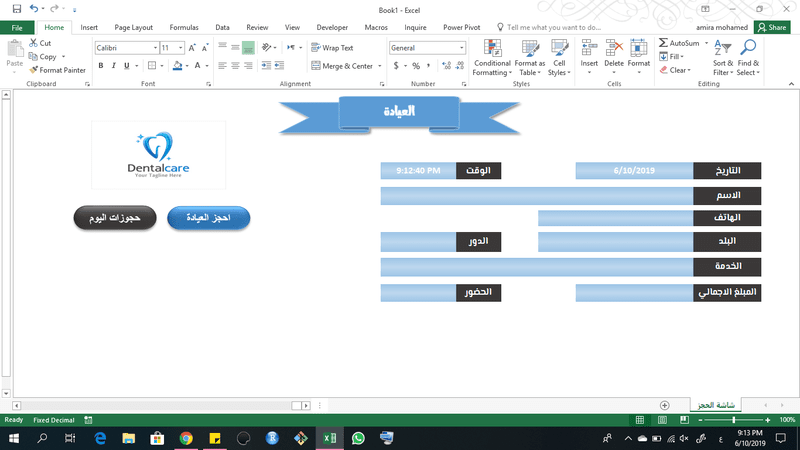Click the dark حجوزات اليوم button
The width and height of the screenshot is (800, 450).
click(x=115, y=218)
